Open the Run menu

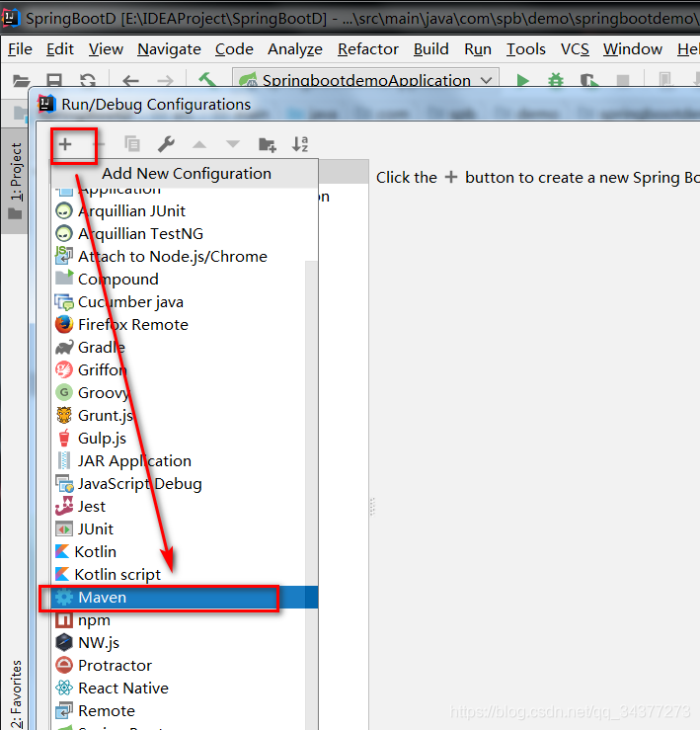click(x=478, y=48)
